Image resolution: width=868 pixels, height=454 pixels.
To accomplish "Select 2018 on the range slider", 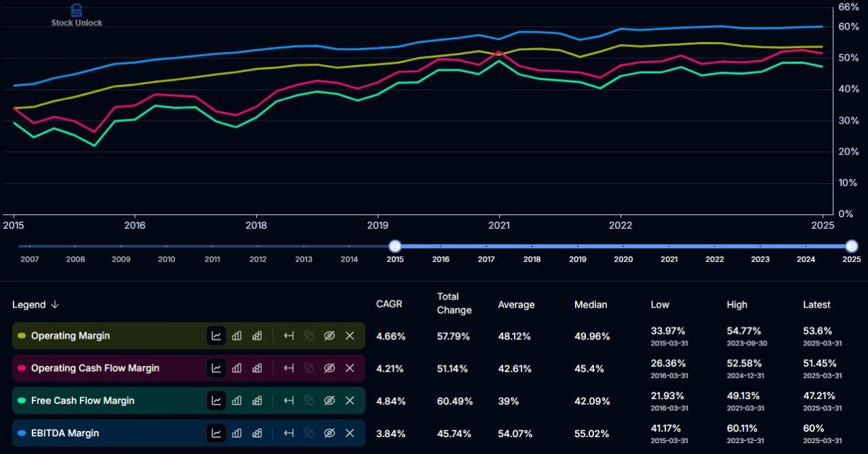I will (532, 259).
